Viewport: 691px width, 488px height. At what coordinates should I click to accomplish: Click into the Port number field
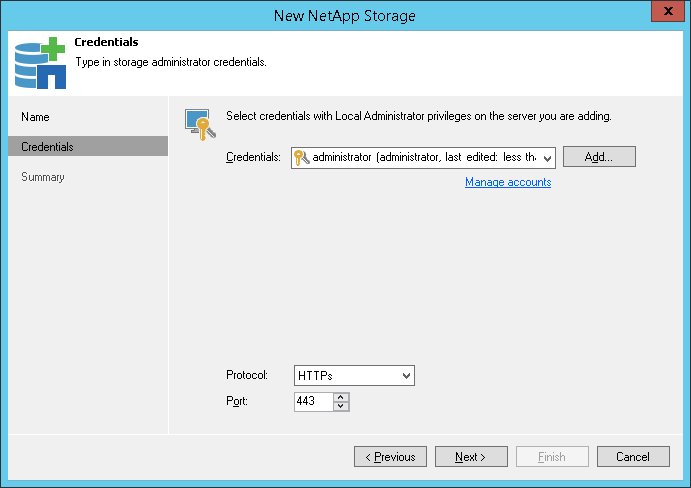pyautogui.click(x=313, y=402)
